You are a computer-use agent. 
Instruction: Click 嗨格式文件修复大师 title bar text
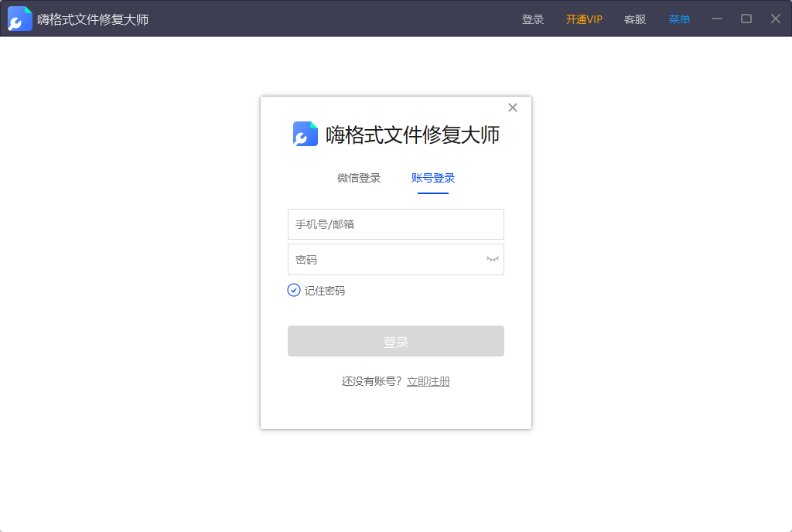pyautogui.click(x=93, y=19)
